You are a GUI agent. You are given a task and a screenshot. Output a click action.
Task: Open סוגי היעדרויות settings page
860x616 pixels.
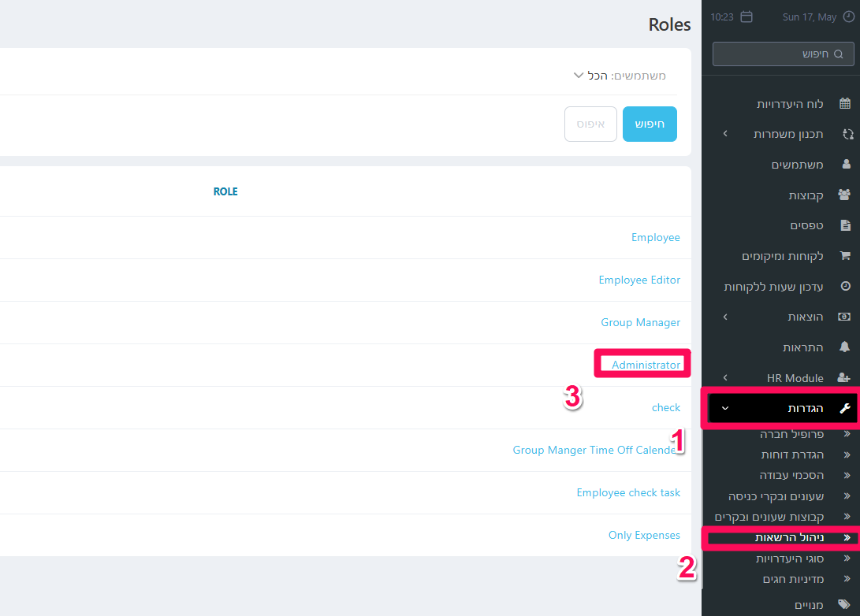(790, 558)
